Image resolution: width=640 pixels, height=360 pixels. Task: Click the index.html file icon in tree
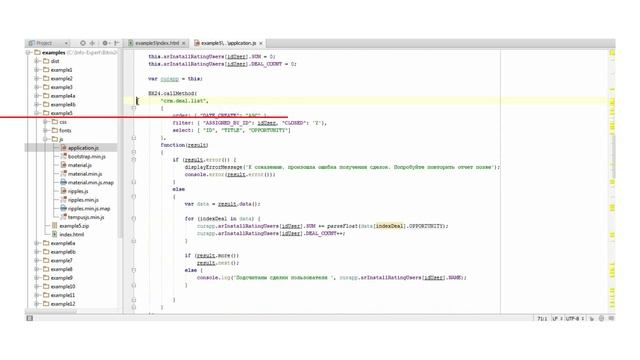pos(55,234)
